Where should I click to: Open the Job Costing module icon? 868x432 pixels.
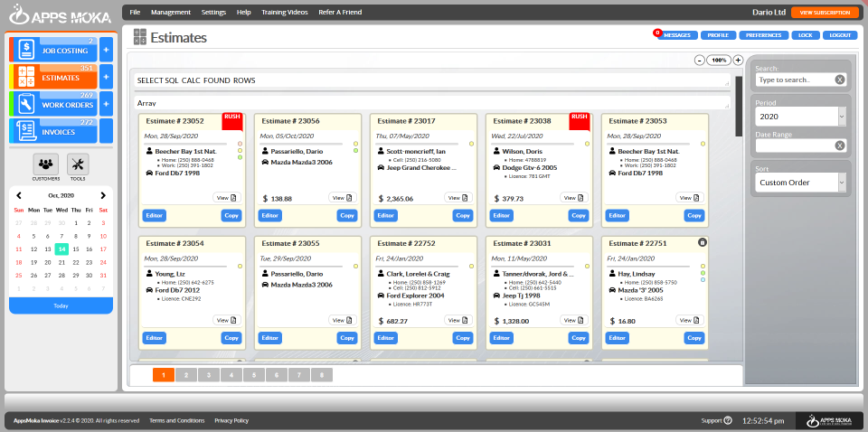[25, 50]
